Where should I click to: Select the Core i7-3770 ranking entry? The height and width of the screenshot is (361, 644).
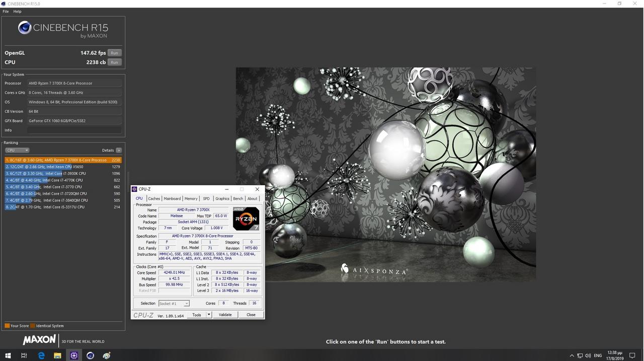(63, 187)
